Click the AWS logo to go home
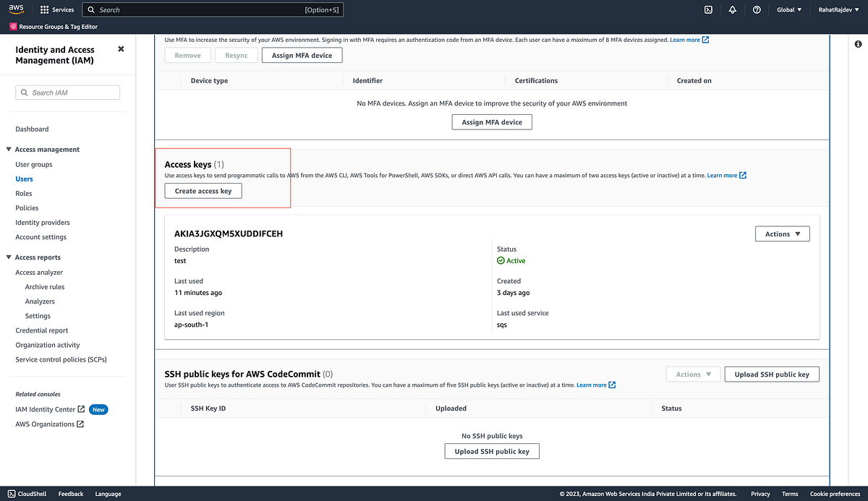868x501 pixels. (x=16, y=9)
